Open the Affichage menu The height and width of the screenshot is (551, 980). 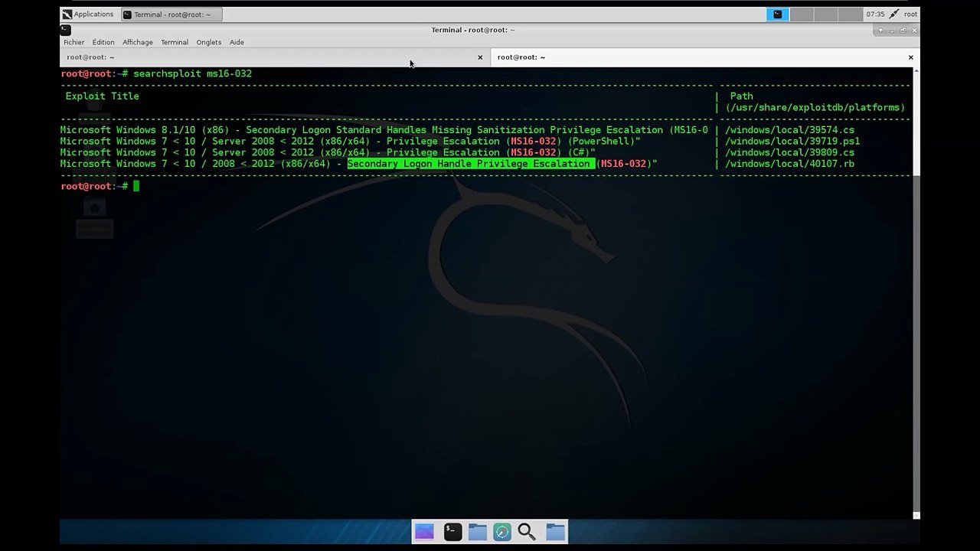click(x=138, y=42)
